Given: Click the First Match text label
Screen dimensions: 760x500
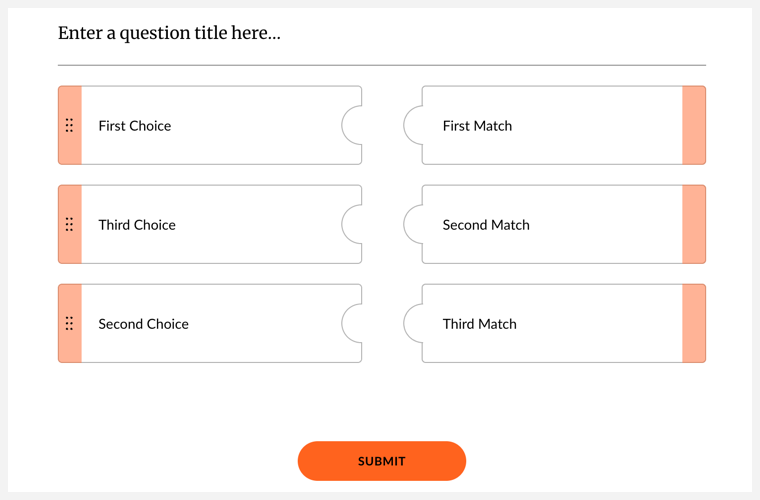Looking at the screenshot, I should click(x=477, y=126).
